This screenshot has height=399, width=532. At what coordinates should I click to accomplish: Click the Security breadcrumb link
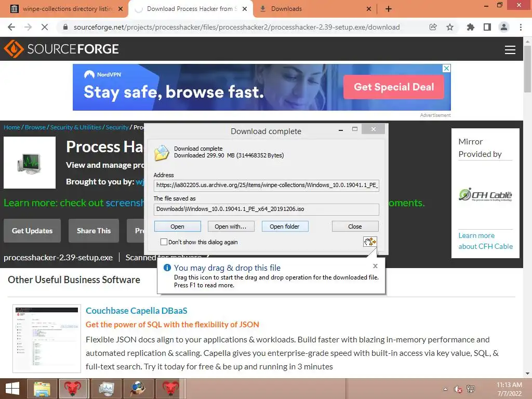tap(117, 127)
